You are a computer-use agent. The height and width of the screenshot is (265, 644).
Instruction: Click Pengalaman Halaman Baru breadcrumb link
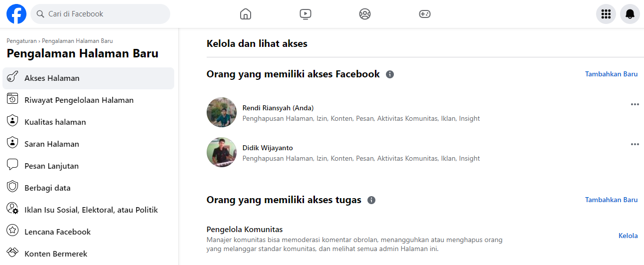click(77, 41)
